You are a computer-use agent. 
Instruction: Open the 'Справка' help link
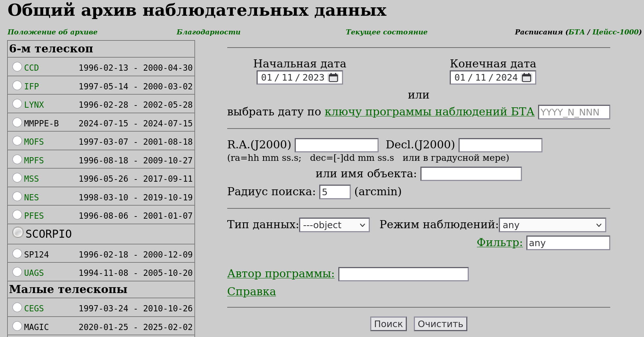pos(251,292)
